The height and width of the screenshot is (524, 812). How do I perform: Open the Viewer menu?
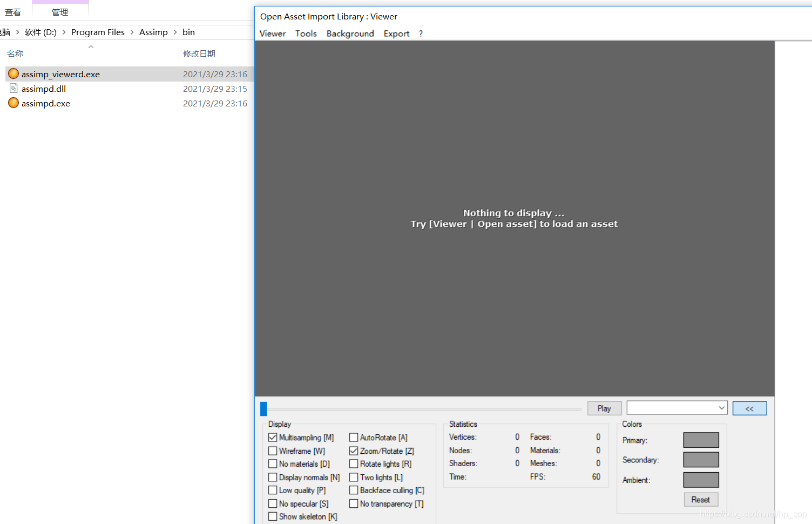pos(273,33)
